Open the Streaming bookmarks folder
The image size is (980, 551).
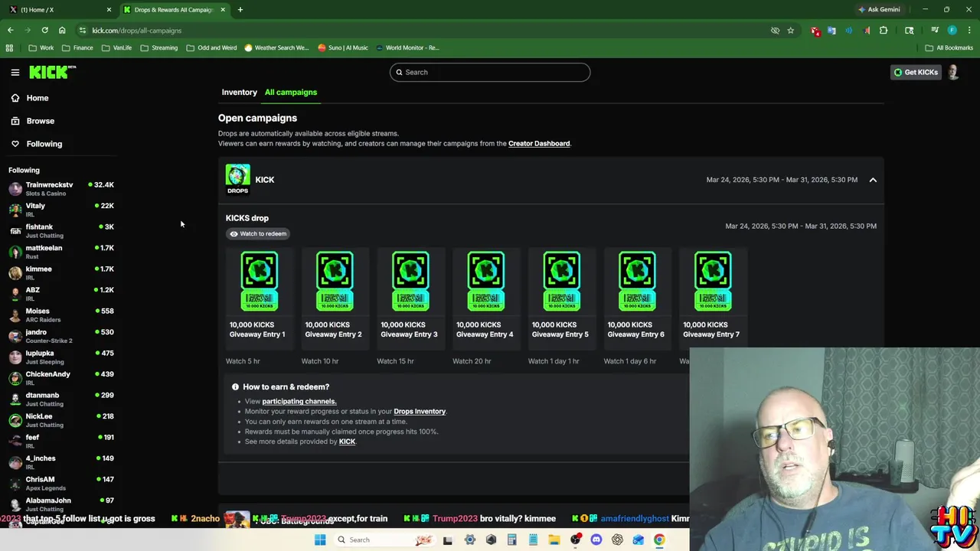(x=158, y=47)
